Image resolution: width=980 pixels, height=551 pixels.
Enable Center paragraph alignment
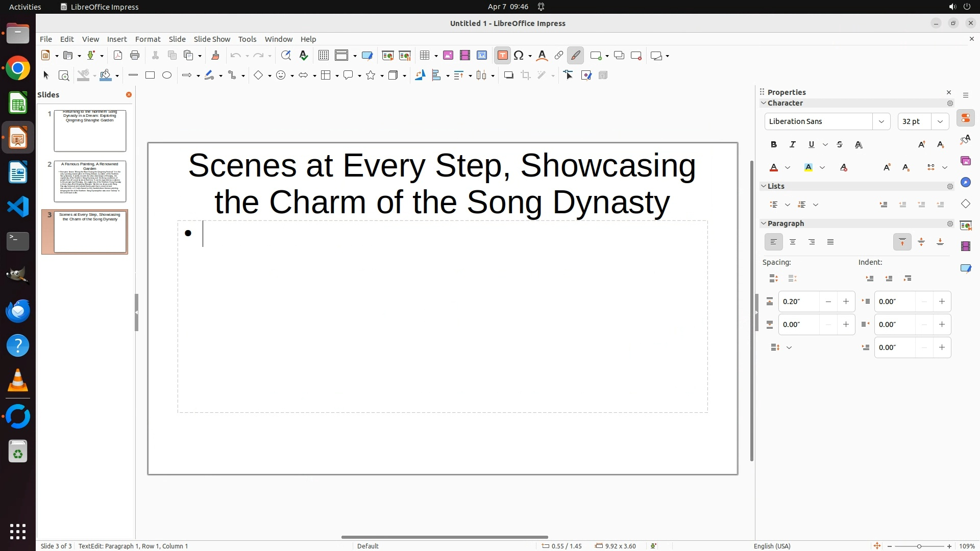tap(793, 242)
